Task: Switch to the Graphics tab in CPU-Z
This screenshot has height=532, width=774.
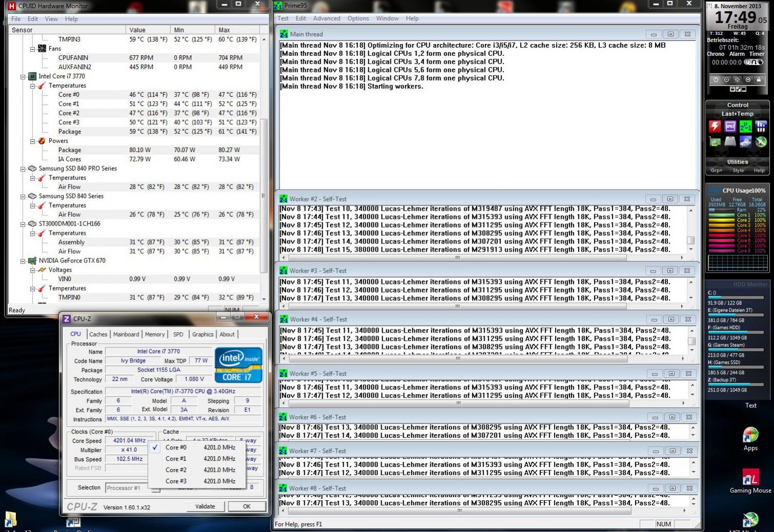Action: coord(203,334)
